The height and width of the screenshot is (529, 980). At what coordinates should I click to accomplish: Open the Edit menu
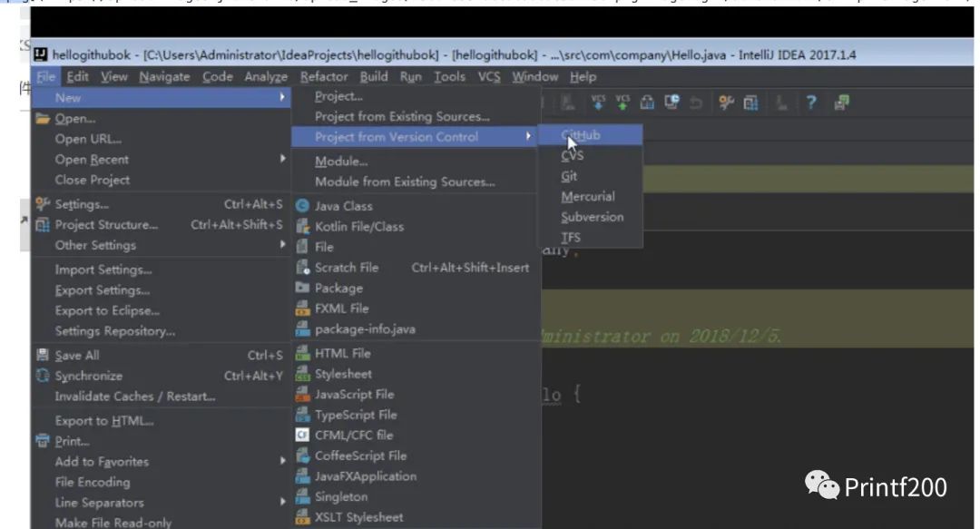(77, 77)
